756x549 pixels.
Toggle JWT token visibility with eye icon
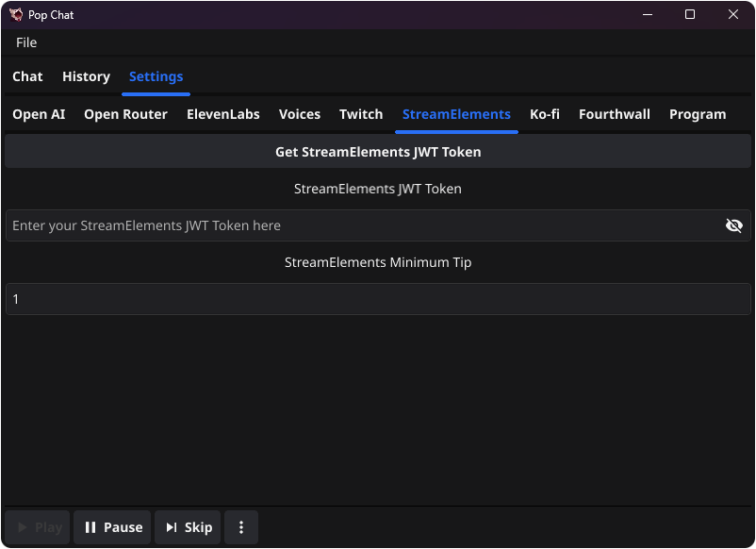pos(734,225)
